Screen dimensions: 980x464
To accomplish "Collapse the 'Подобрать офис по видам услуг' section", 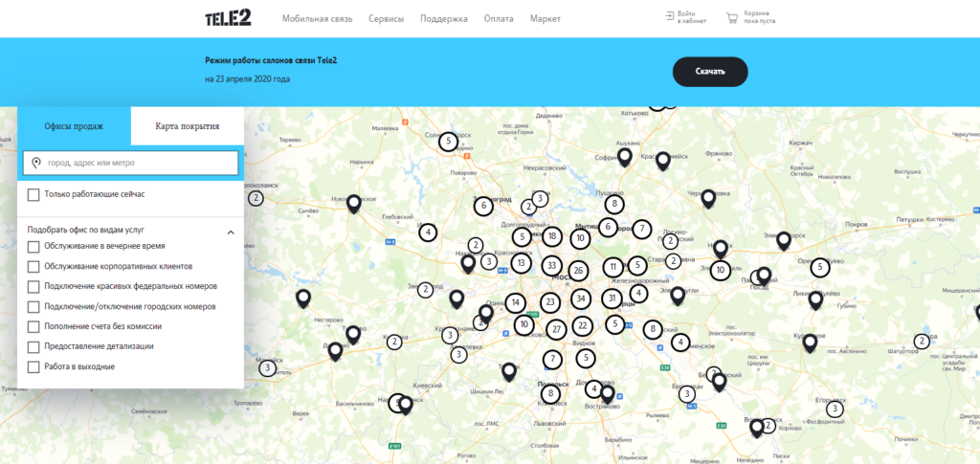I will 231,232.
